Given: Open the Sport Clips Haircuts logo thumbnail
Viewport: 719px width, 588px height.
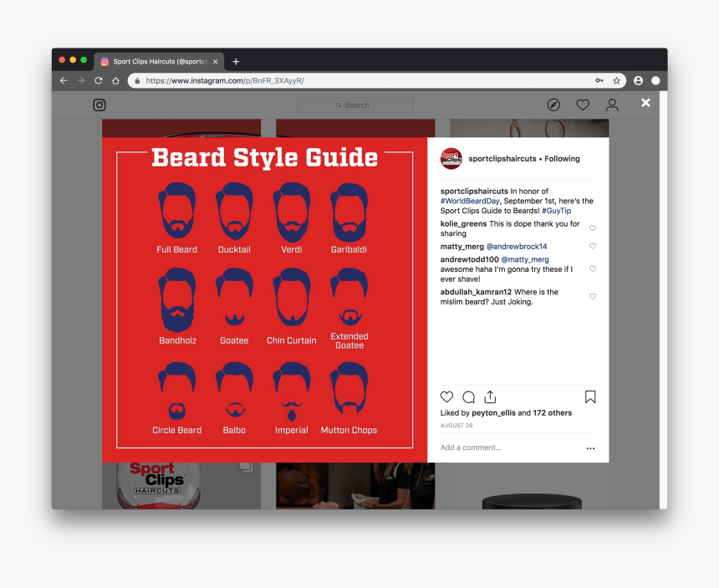Looking at the screenshot, I should tap(181, 486).
